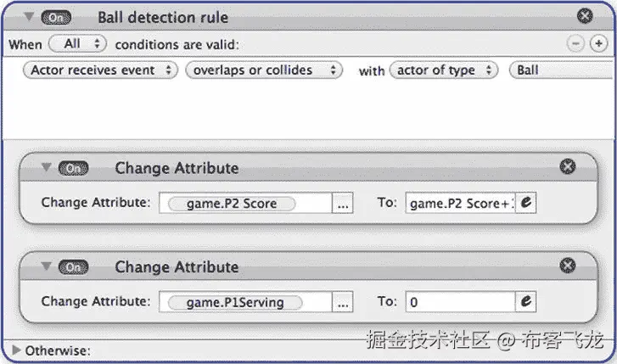Screen dimensions: 617x364
Task: Expand the Otherwise section
Action: tap(16, 350)
